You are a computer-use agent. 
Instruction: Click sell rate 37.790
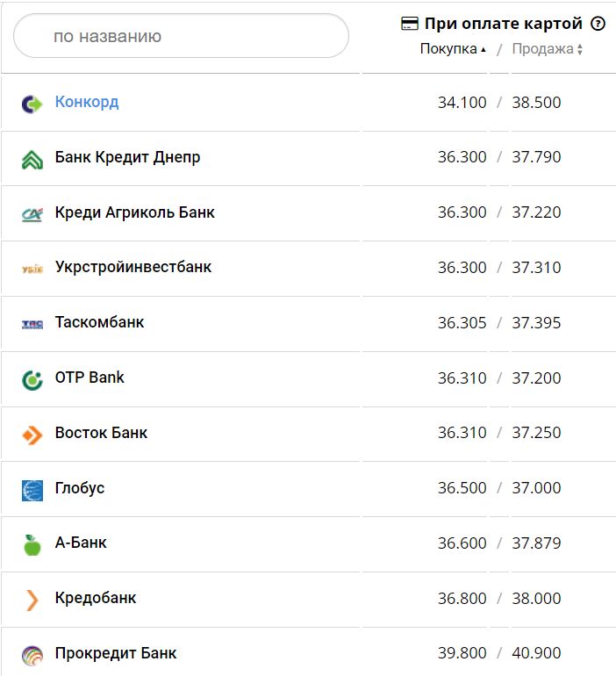pyautogui.click(x=536, y=157)
